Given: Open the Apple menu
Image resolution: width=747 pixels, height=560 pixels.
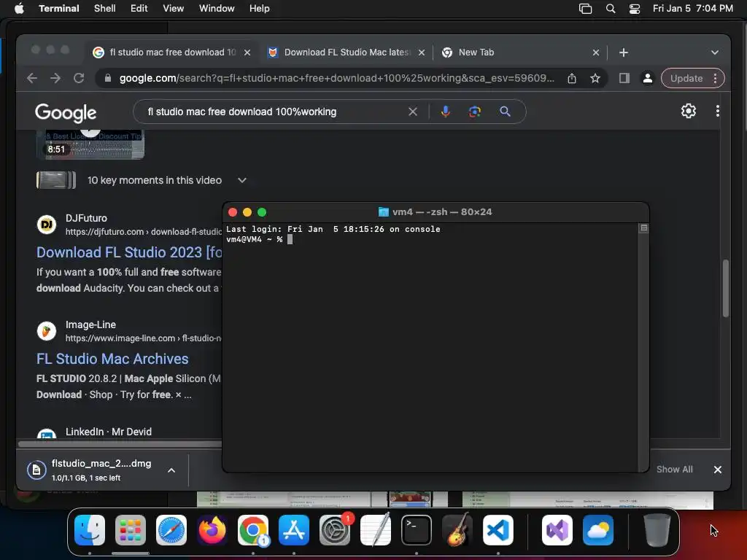Looking at the screenshot, I should (19, 9).
